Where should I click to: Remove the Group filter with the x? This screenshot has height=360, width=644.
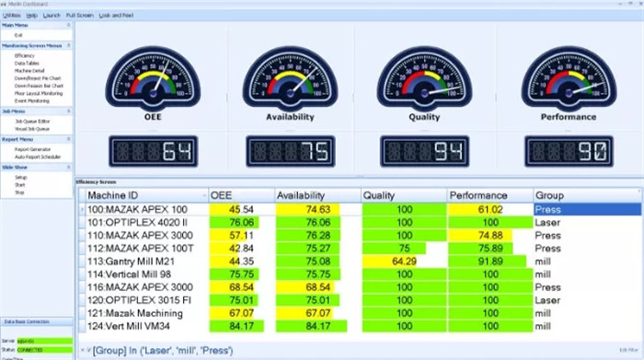tap(82, 350)
